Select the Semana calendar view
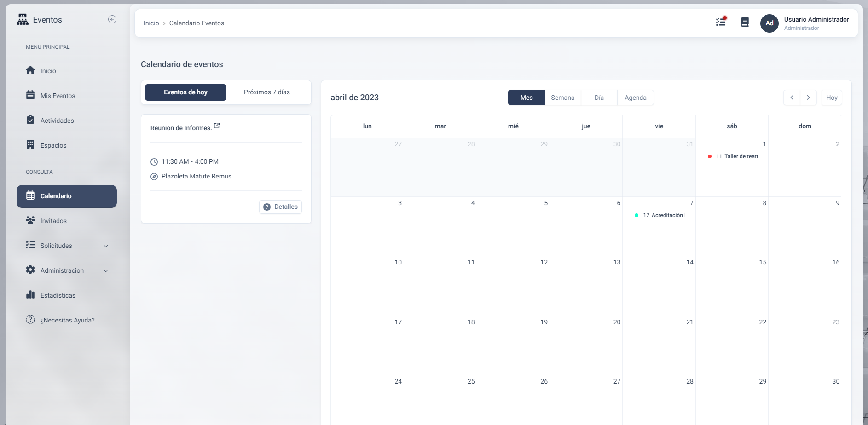This screenshot has height=425, width=868. click(x=562, y=98)
